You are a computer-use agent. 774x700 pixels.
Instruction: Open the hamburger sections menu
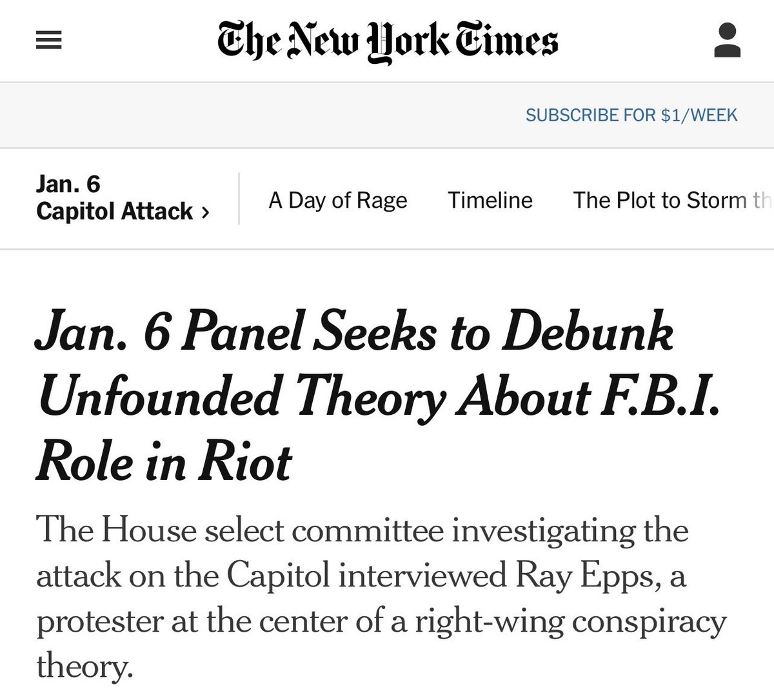[49, 42]
